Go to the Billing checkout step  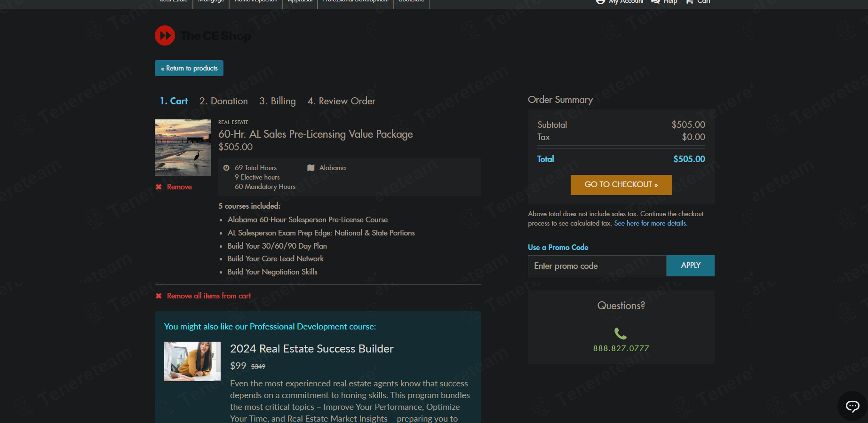click(278, 101)
